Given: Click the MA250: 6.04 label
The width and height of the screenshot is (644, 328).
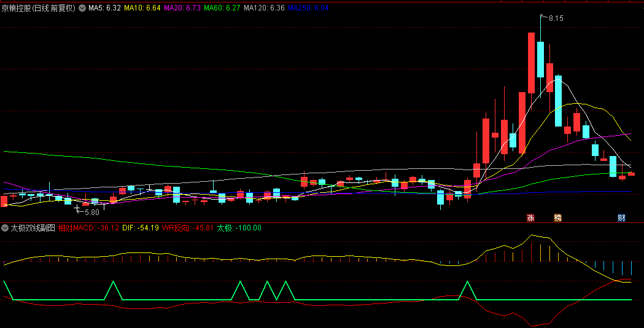Looking at the screenshot, I should (308, 8).
